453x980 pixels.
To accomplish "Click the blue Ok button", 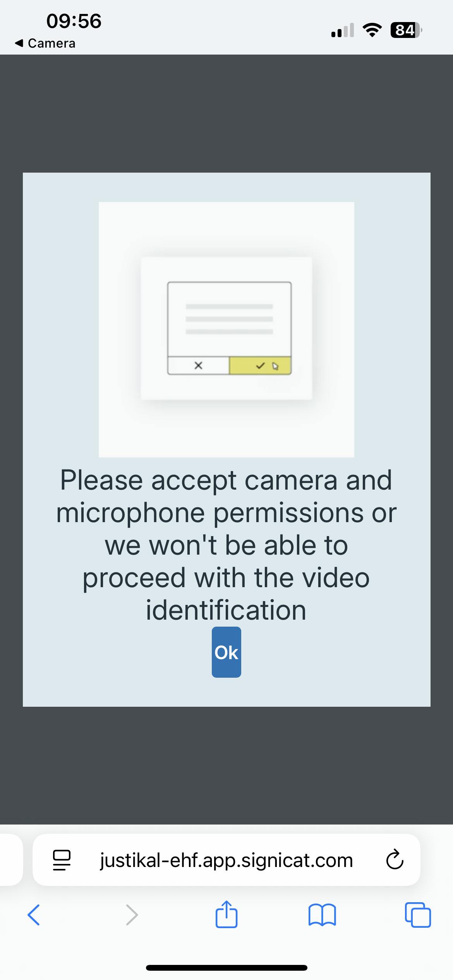I will (226, 652).
